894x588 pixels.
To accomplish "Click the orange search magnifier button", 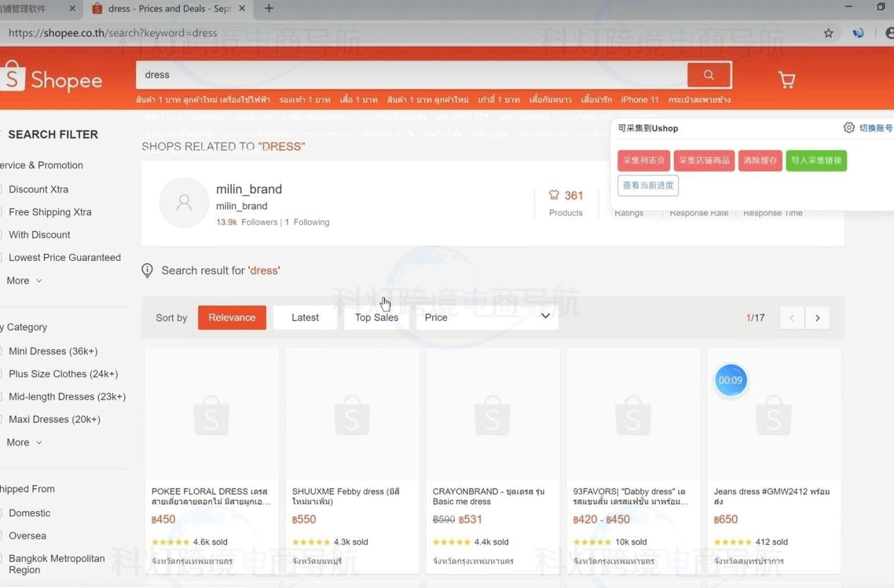I will (708, 75).
